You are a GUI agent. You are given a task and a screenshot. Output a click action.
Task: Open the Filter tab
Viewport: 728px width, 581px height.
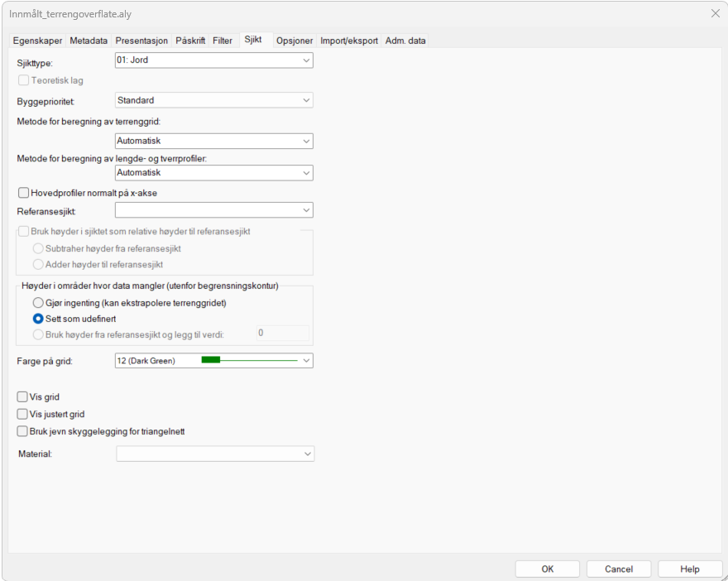point(223,41)
